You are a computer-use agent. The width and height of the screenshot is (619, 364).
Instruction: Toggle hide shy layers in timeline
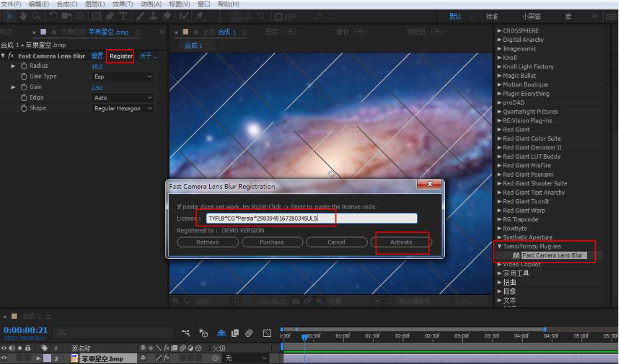(221, 333)
